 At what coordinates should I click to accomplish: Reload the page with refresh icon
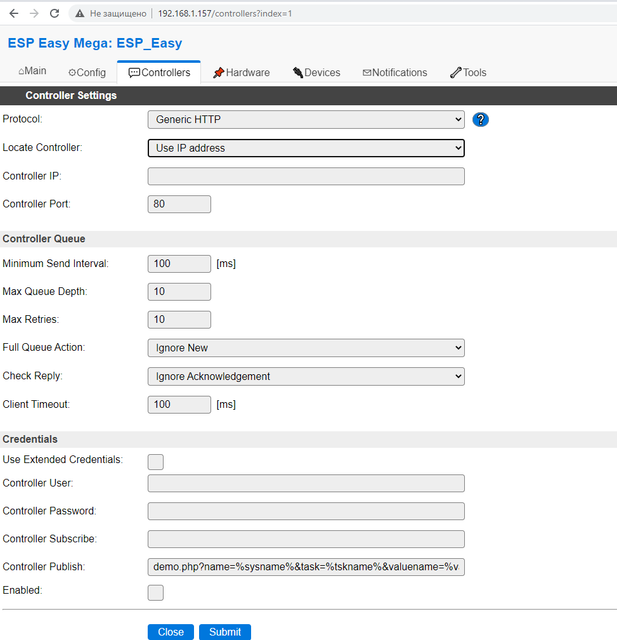(x=54, y=13)
